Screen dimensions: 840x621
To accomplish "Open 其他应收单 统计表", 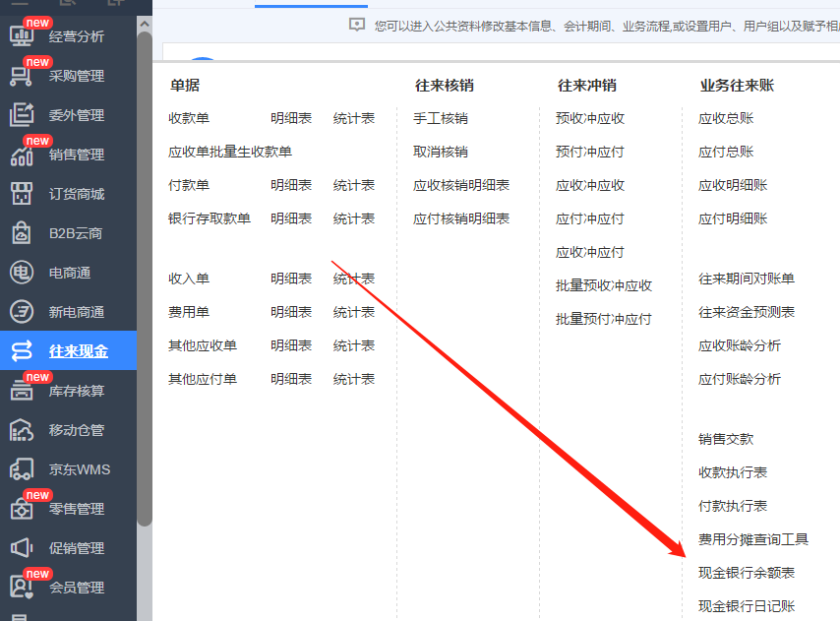I will click(353, 345).
